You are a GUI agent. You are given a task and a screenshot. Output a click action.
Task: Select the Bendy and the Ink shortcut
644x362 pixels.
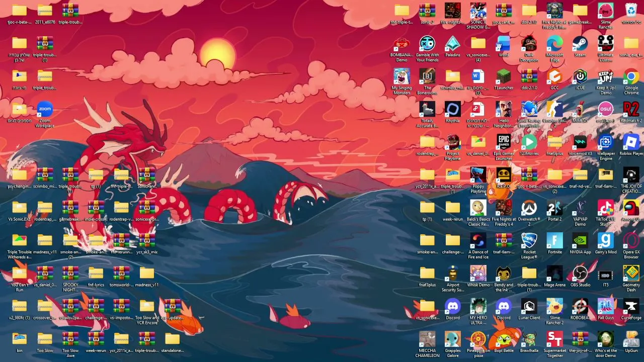pyautogui.click(x=504, y=274)
